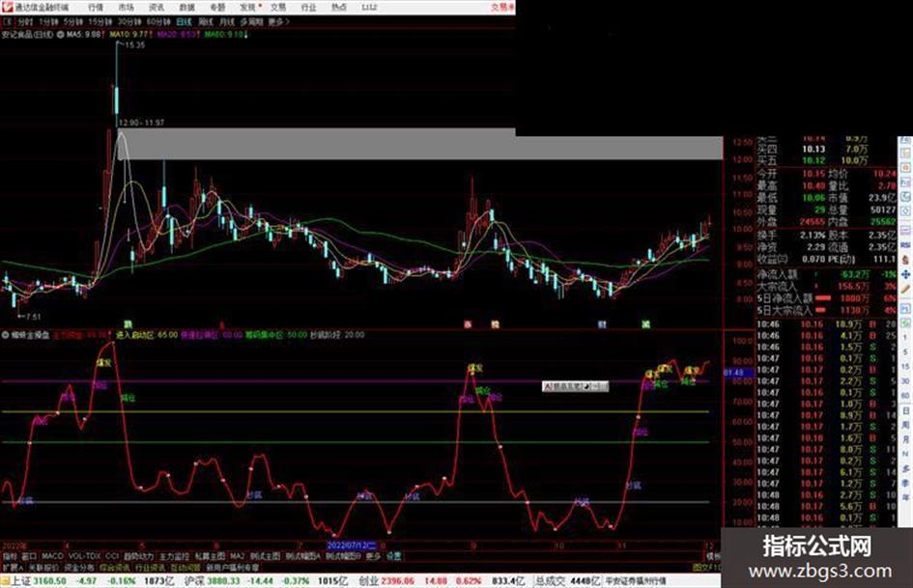This screenshot has height=588, width=913.
Task: Select the 月线 monthly period
Action: click(x=226, y=21)
